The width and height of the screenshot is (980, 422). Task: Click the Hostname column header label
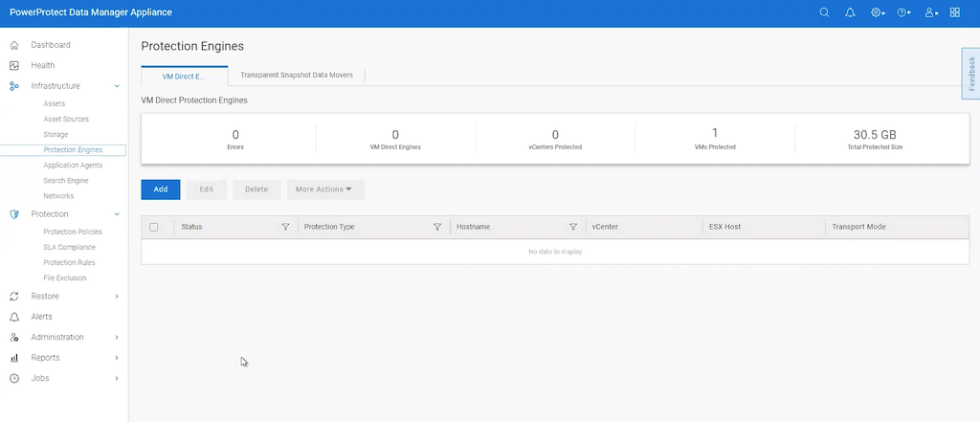tap(473, 227)
